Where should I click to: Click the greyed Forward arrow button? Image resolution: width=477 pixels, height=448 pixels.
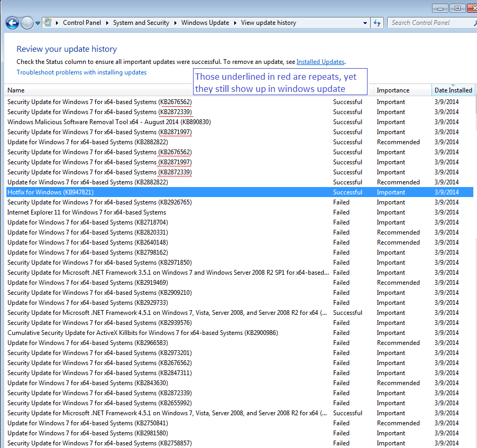[x=27, y=23]
